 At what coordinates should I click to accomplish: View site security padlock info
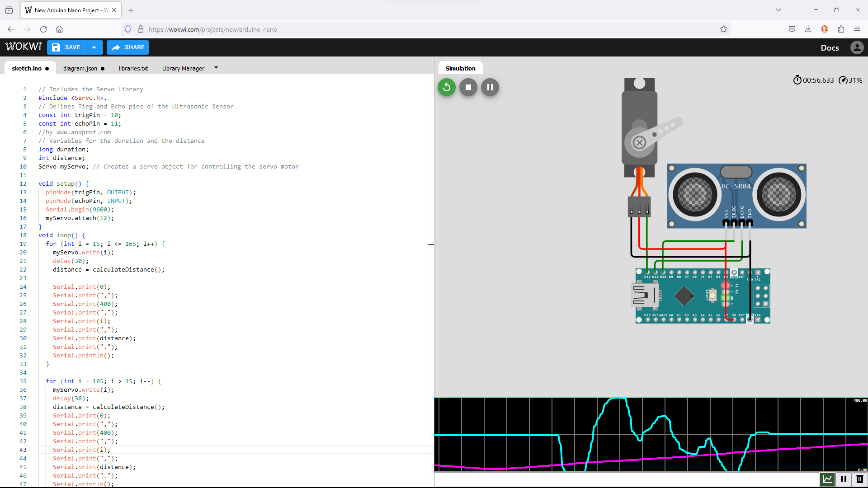click(x=141, y=29)
